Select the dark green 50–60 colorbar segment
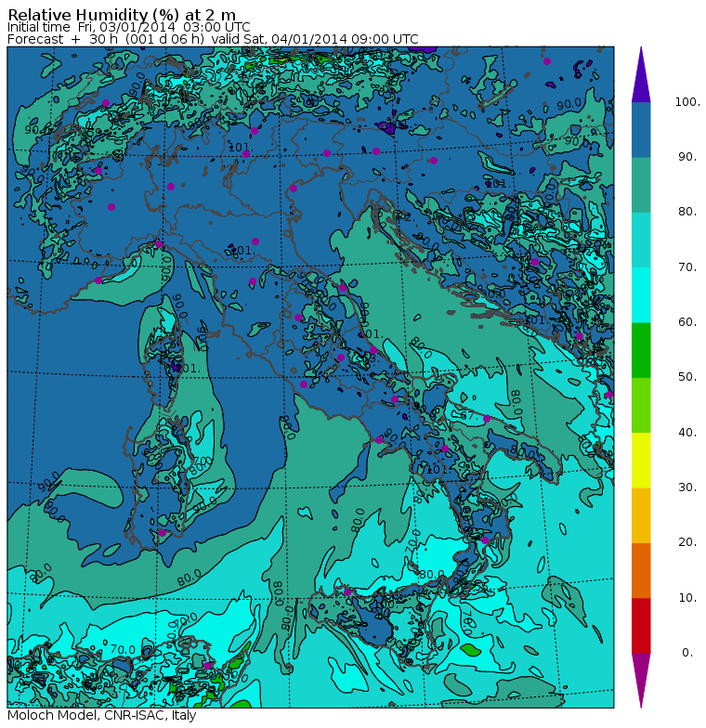 (641, 350)
